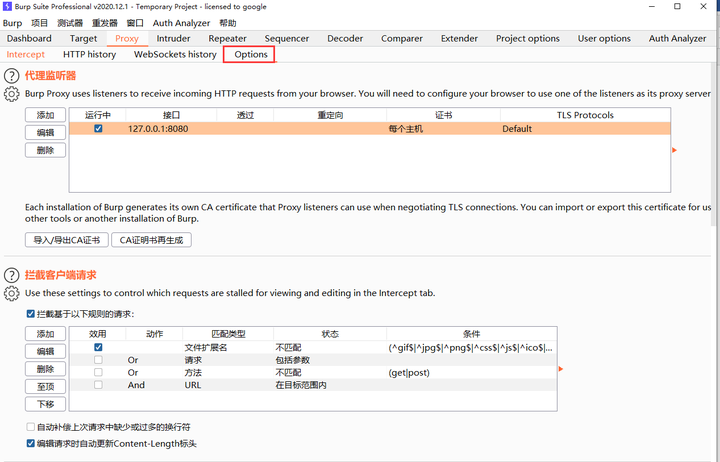720x462 pixels.
Task: Open gear settings for 代理监听器 section
Action: (x=11, y=94)
